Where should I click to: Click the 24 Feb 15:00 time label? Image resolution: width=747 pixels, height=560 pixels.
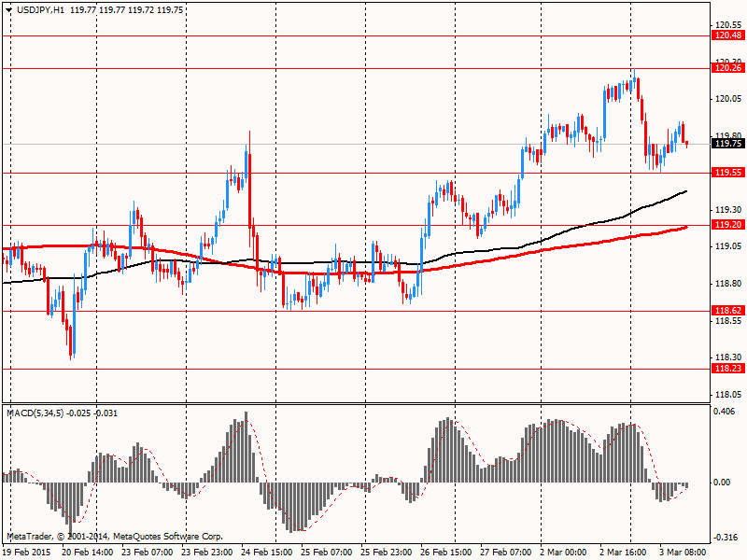point(268,552)
